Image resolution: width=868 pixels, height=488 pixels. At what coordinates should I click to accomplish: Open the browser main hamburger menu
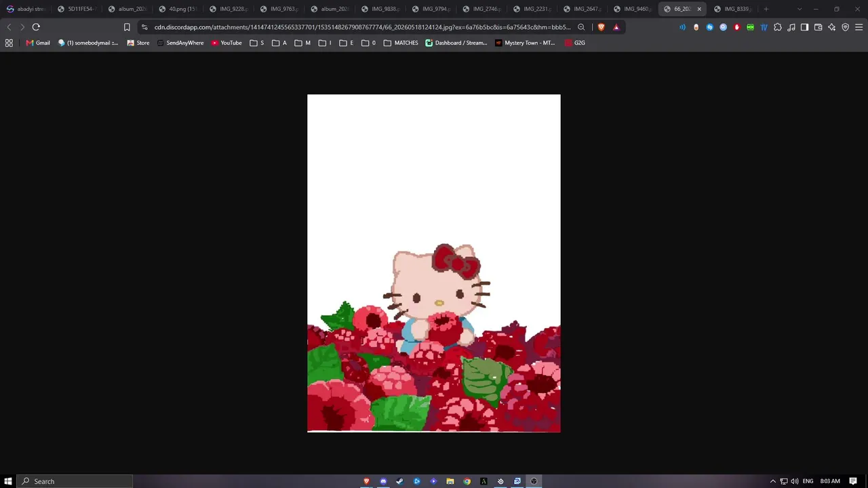coord(859,27)
